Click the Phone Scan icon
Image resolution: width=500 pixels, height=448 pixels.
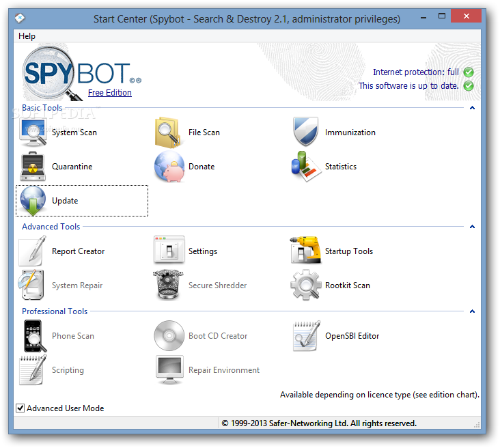click(x=34, y=336)
